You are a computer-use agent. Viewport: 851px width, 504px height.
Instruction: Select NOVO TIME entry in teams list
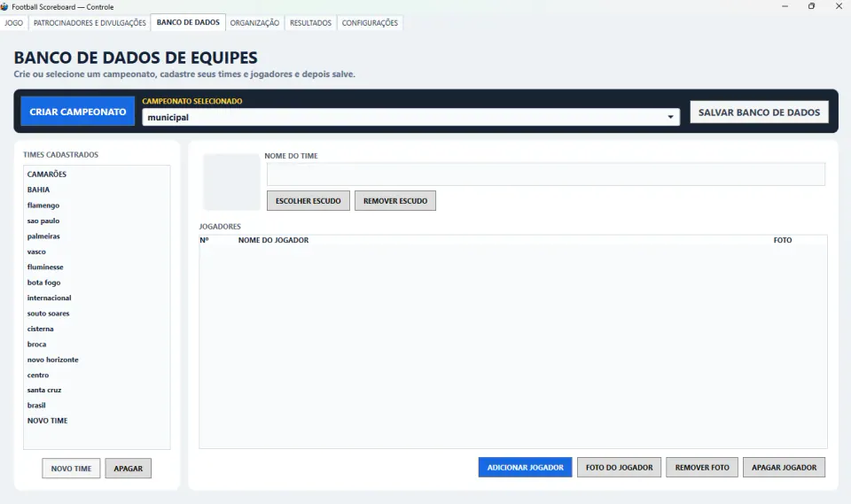click(x=97, y=421)
